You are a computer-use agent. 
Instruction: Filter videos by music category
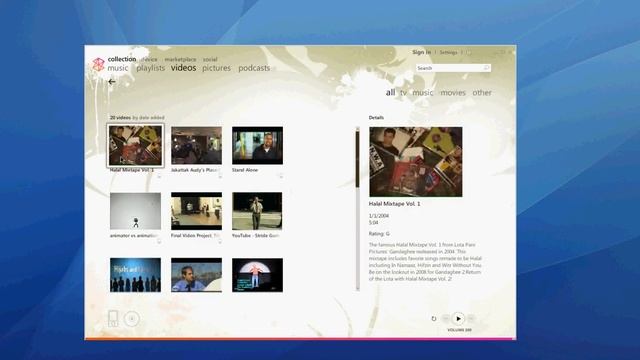pyautogui.click(x=422, y=93)
